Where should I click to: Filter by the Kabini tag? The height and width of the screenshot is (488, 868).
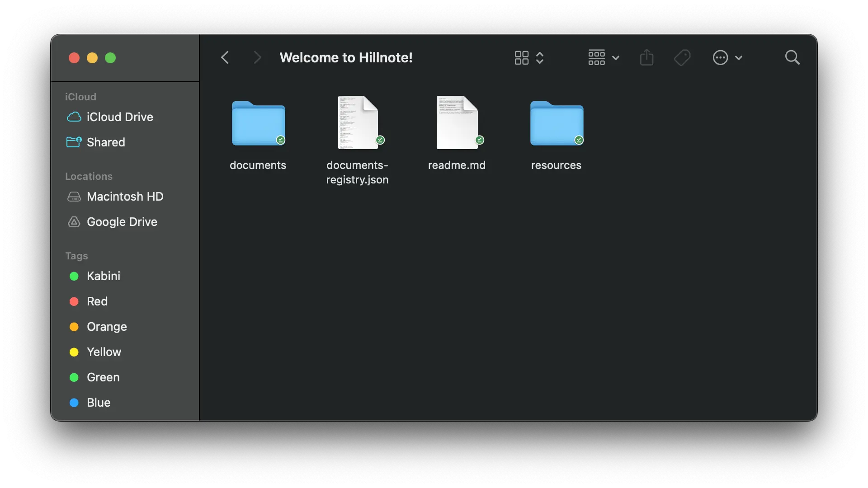[104, 276]
